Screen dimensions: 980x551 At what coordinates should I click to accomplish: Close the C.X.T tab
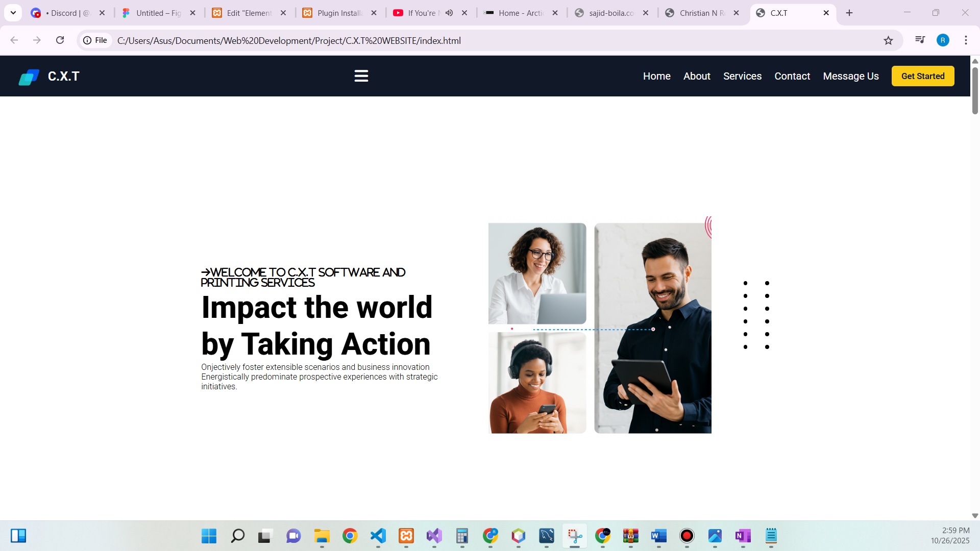point(826,13)
